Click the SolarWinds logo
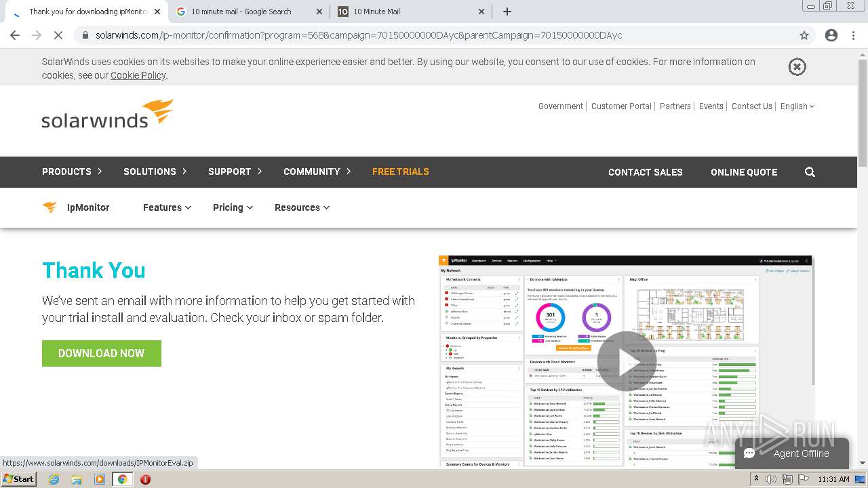 (108, 114)
